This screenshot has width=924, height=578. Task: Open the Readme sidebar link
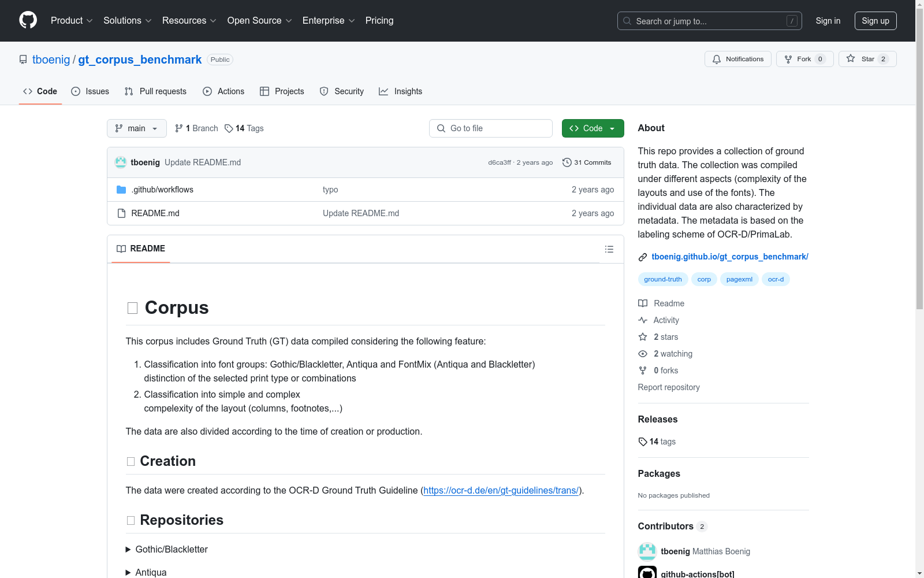[x=661, y=303]
